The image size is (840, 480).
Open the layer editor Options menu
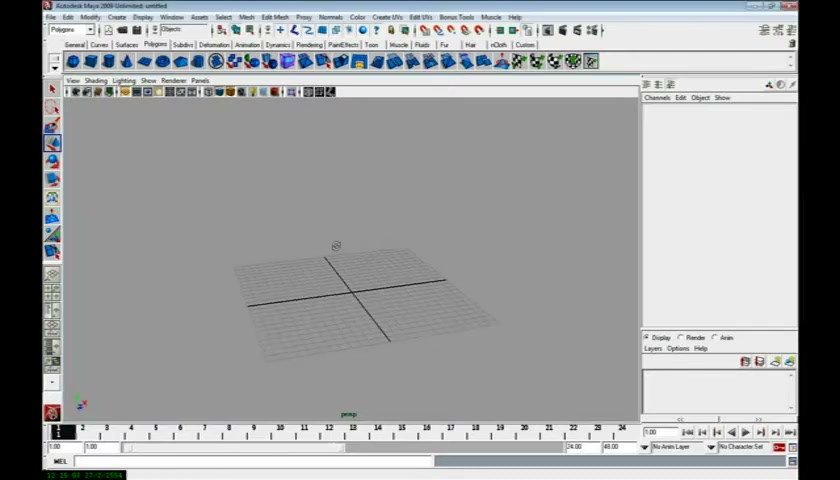click(678, 349)
